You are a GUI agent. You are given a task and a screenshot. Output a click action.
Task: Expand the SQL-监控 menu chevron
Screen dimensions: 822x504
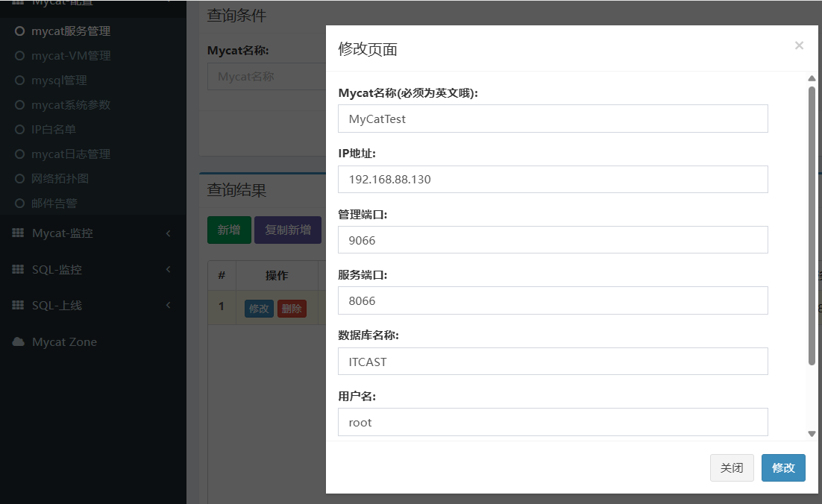(168, 269)
